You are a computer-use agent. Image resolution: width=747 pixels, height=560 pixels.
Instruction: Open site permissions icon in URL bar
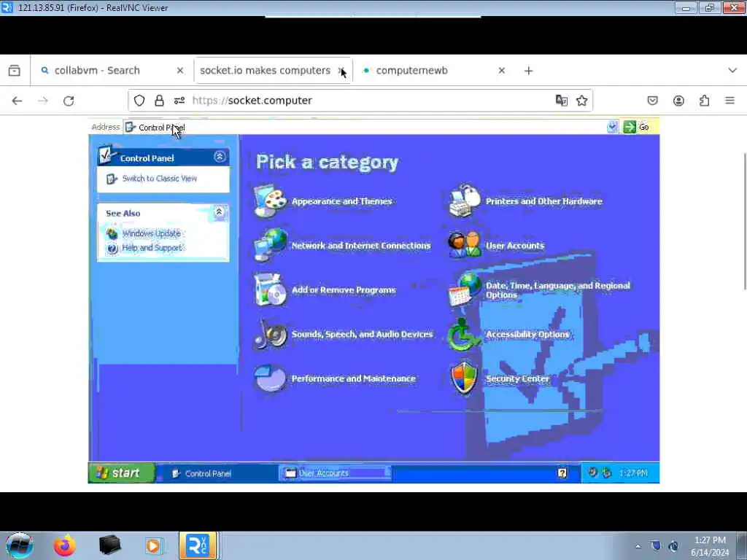pos(179,101)
